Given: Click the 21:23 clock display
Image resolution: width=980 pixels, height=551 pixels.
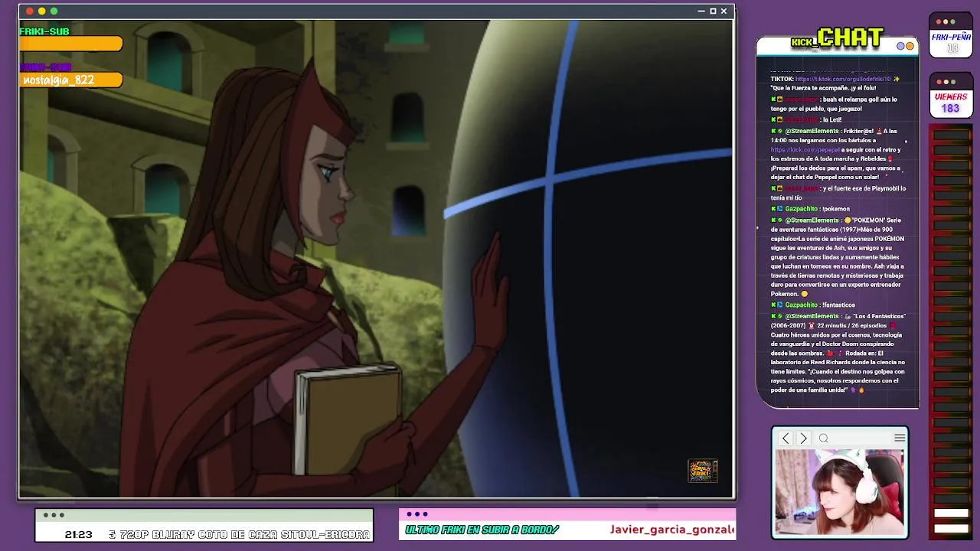Looking at the screenshot, I should point(78,535).
